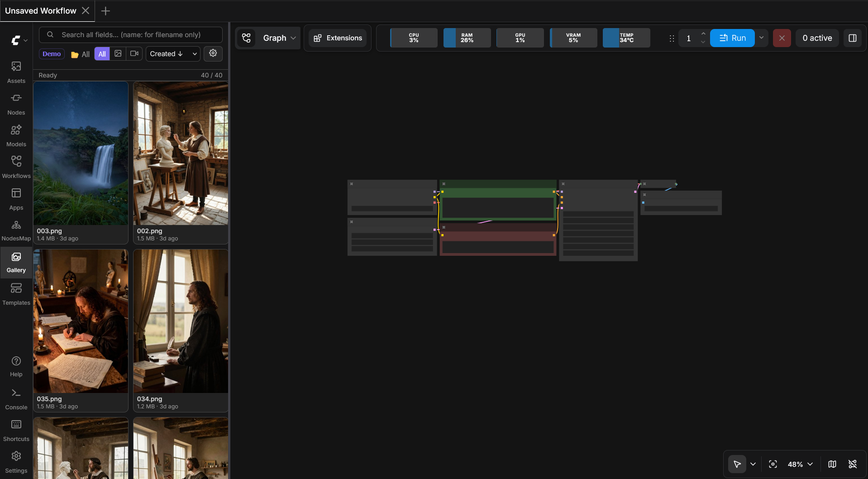The height and width of the screenshot is (479, 868).
Task: Toggle the minimap icon
Action: pyautogui.click(x=832, y=464)
